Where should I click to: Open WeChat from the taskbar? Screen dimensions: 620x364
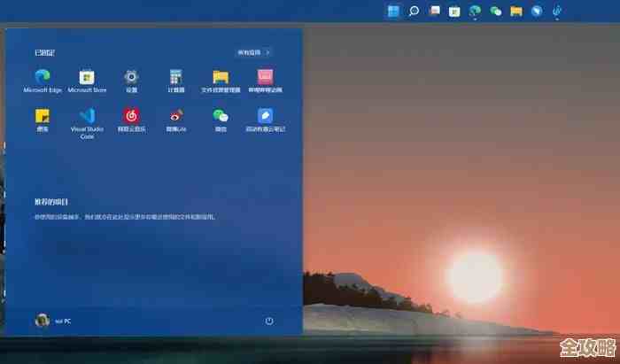pyautogui.click(x=495, y=12)
